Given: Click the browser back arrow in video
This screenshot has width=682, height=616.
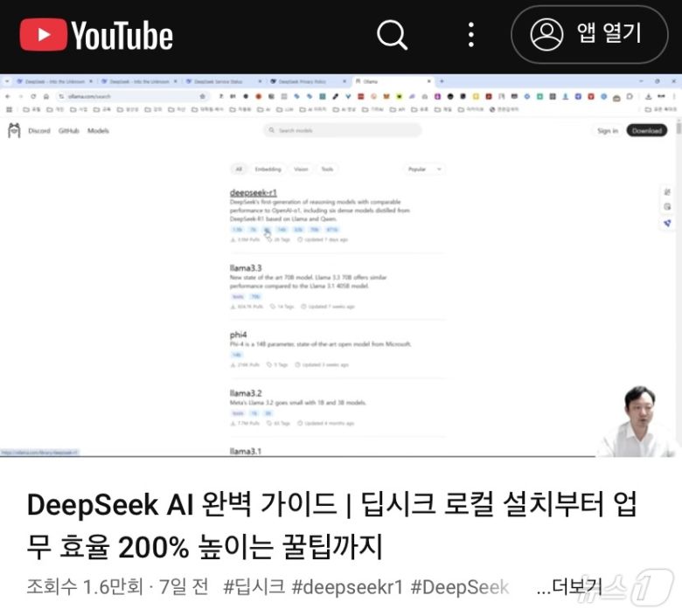Looking at the screenshot, I should click(8, 96).
